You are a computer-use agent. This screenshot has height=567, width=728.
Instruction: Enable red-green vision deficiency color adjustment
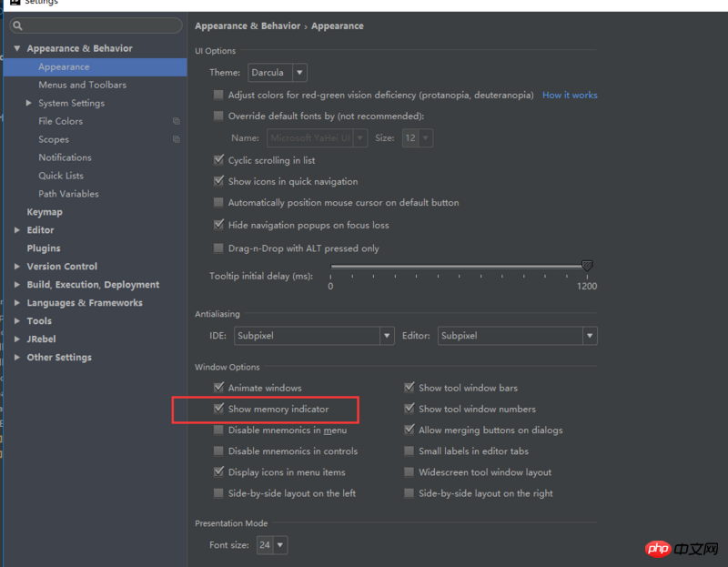(x=218, y=95)
